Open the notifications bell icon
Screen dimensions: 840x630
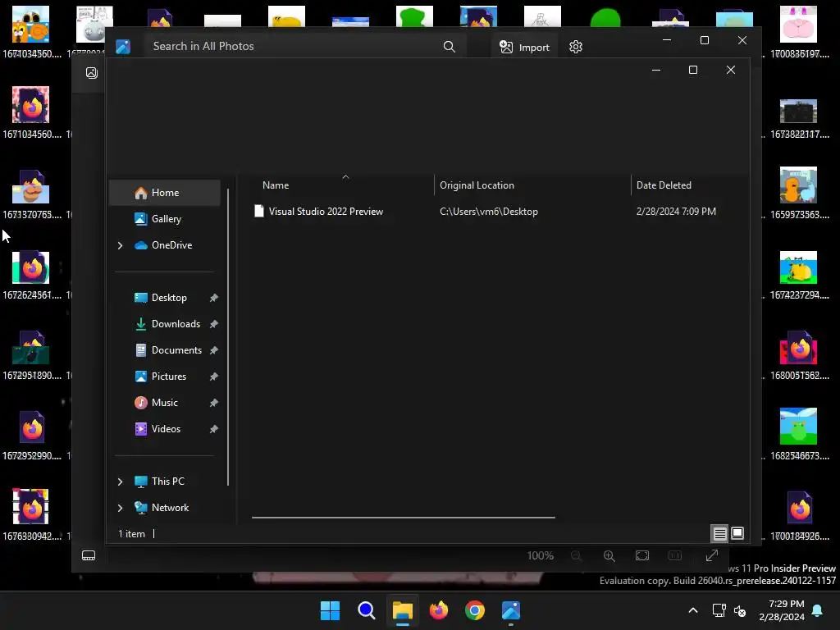[x=818, y=610]
